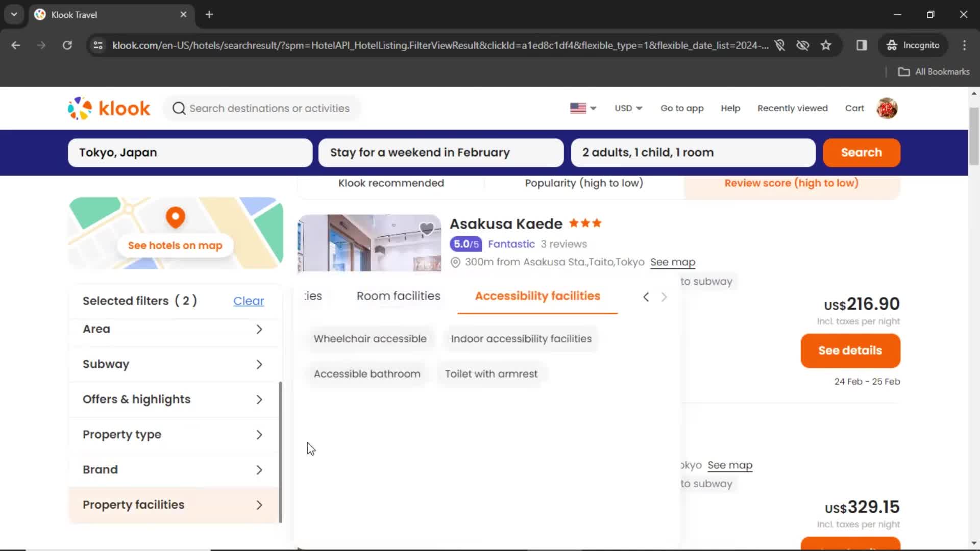Click the browser address bar URL
The image size is (980, 551).
click(440, 45)
